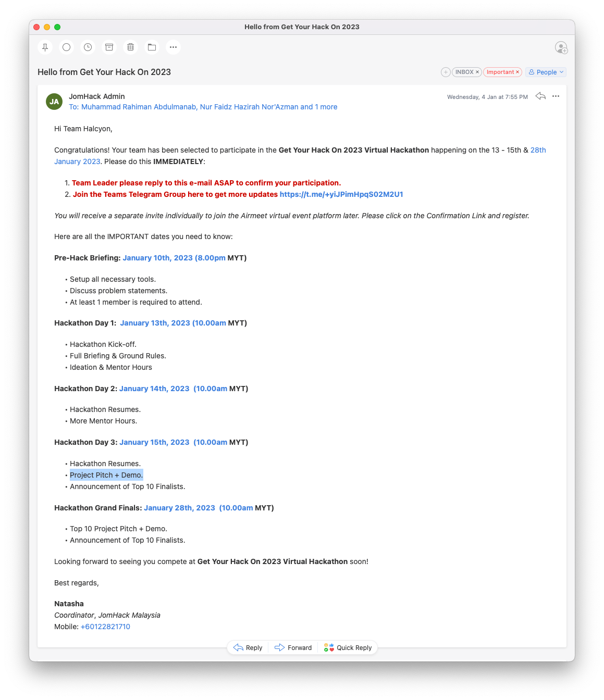Move the message with the folder icon
This screenshot has height=700, width=604.
tap(152, 47)
